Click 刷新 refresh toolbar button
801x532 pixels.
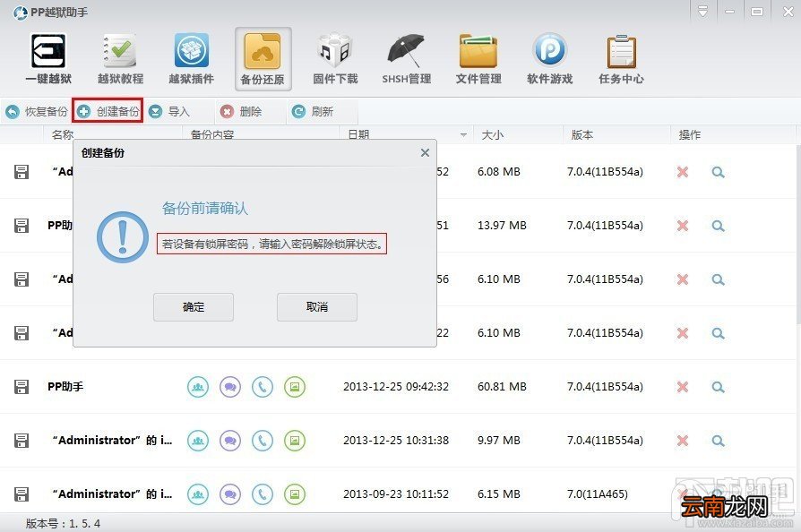click(312, 111)
